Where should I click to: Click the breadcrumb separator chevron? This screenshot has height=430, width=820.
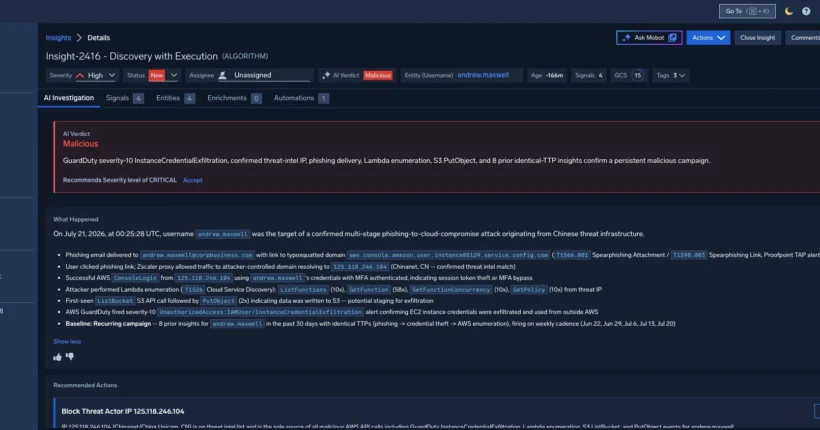click(79, 38)
